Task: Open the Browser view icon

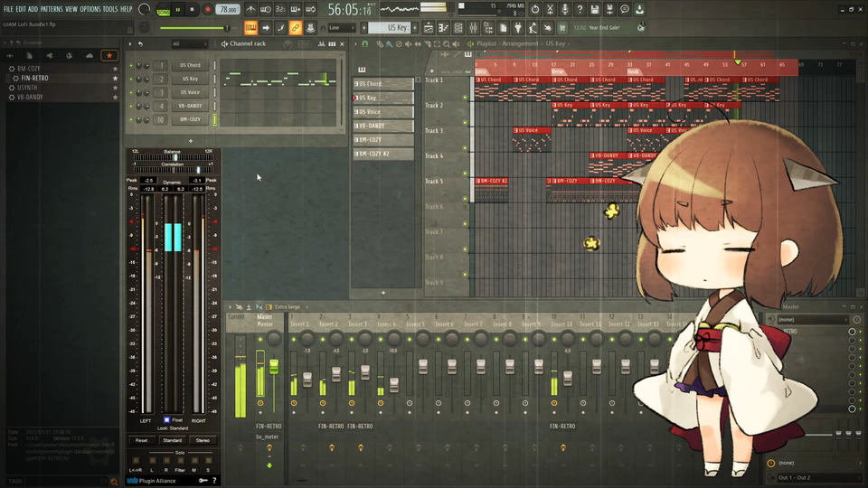Action: (488, 28)
